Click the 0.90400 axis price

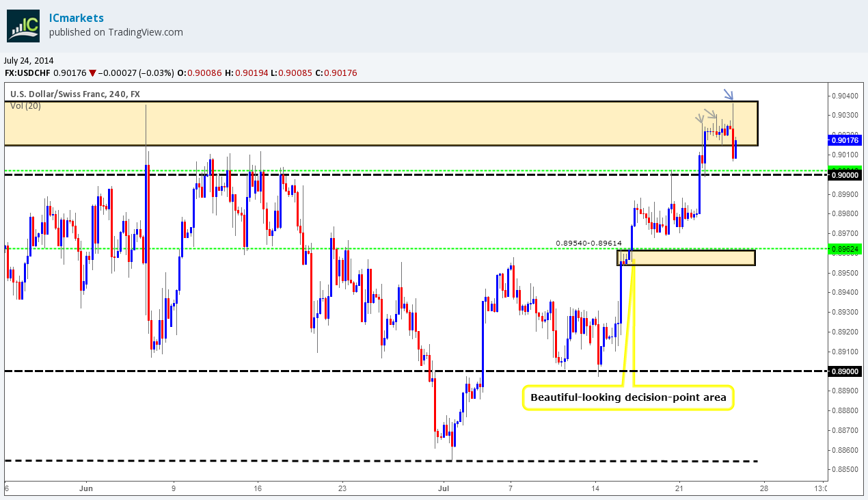coord(845,96)
